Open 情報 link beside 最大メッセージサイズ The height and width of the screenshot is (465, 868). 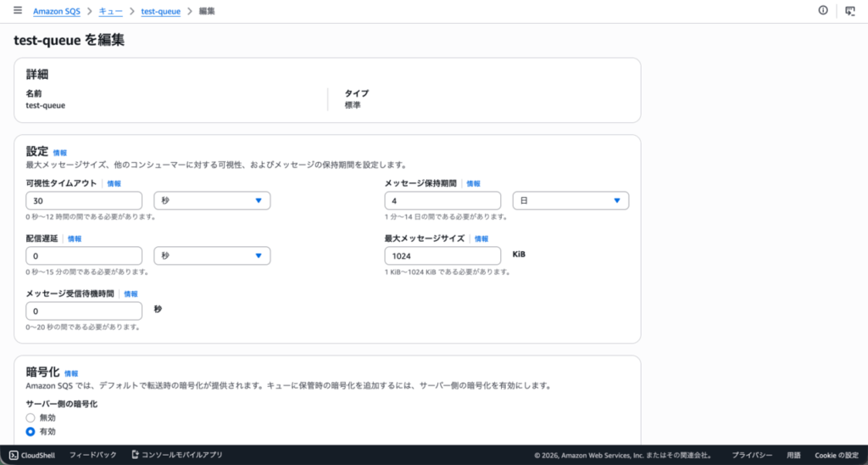click(x=481, y=239)
